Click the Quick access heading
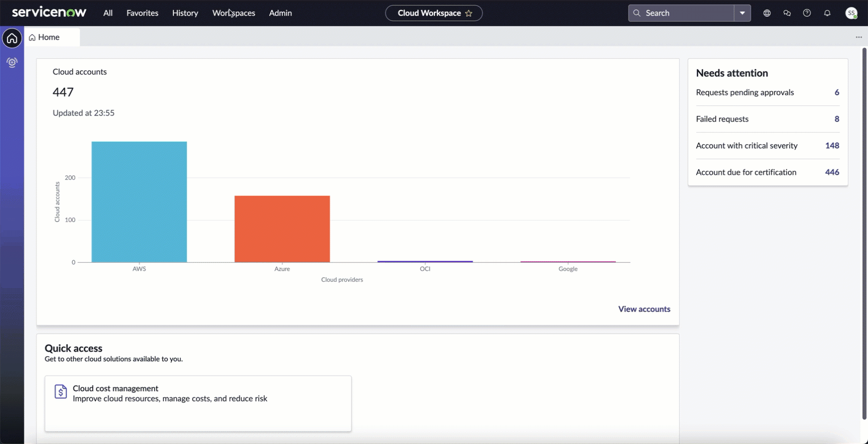The height and width of the screenshot is (444, 868). pyautogui.click(x=73, y=348)
